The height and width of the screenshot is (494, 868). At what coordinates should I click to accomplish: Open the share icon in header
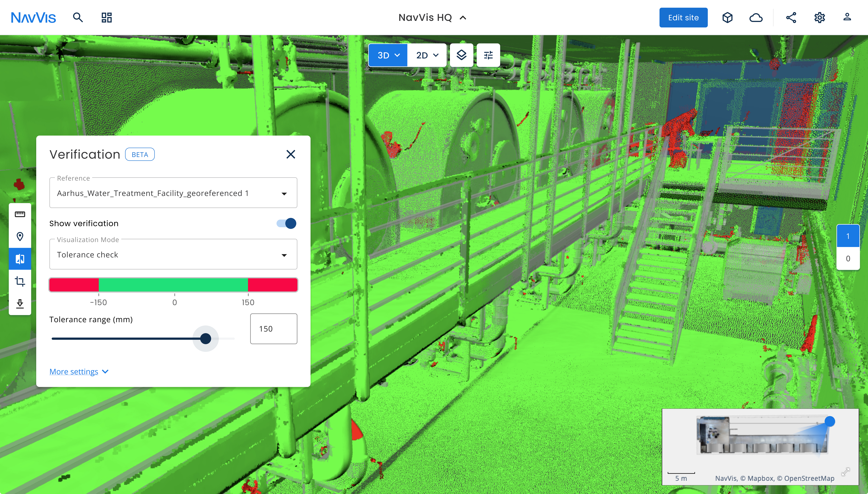point(791,17)
